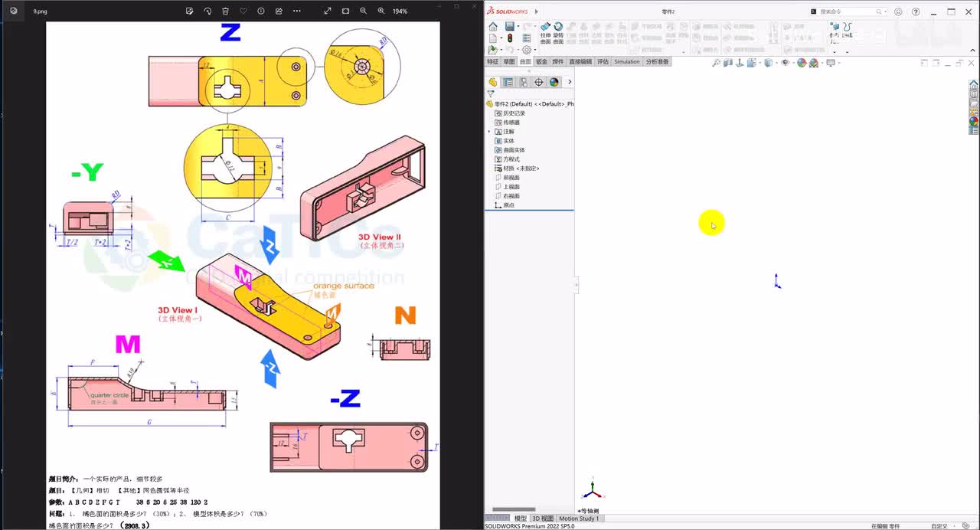Open SolidWorks help question mark

916,11
